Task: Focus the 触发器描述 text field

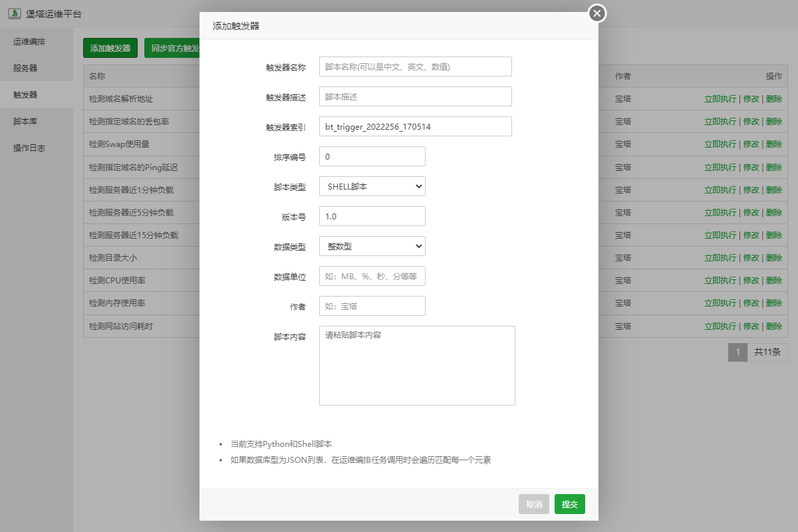Action: pyautogui.click(x=415, y=97)
